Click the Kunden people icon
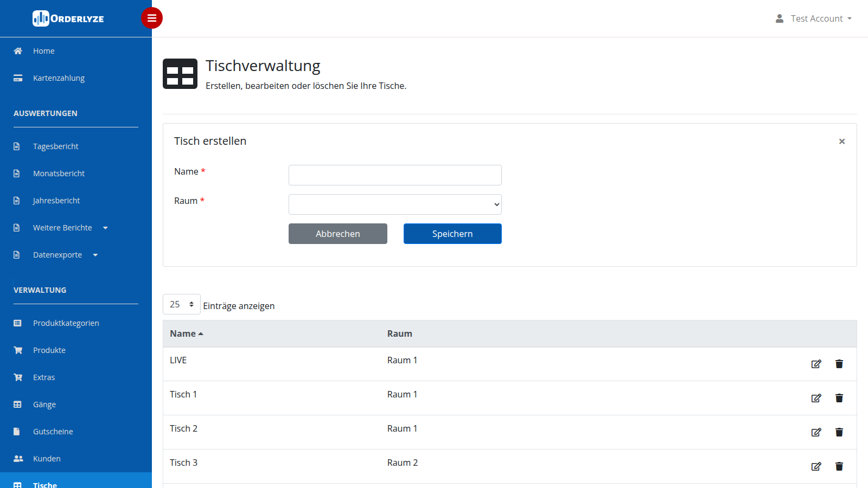Image resolution: width=868 pixels, height=488 pixels. [18, 459]
